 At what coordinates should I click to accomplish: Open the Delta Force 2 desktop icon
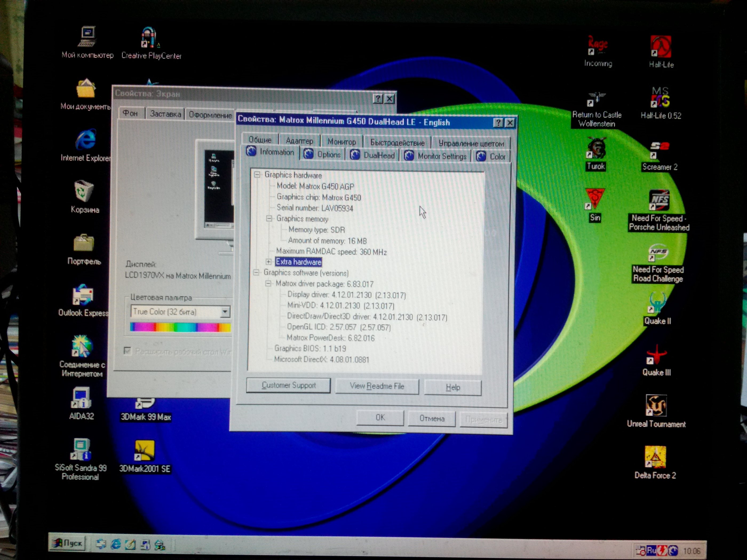[x=655, y=458]
